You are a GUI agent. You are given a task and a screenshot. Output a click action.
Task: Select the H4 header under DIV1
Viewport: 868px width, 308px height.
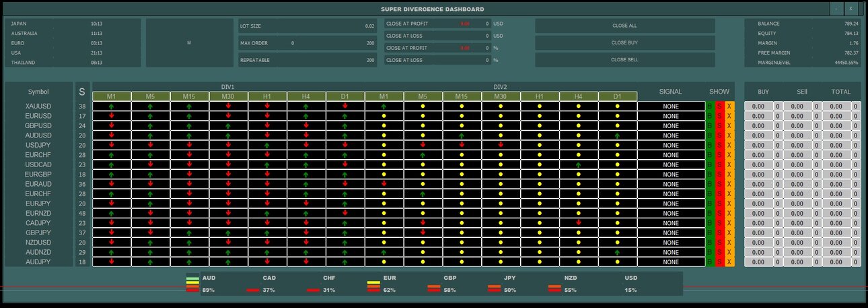[306, 96]
